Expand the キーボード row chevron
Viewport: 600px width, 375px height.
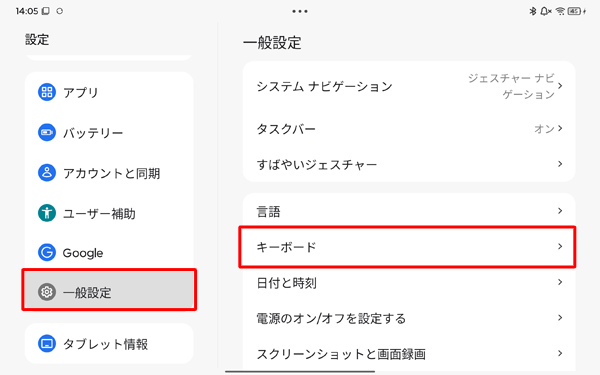[560, 246]
